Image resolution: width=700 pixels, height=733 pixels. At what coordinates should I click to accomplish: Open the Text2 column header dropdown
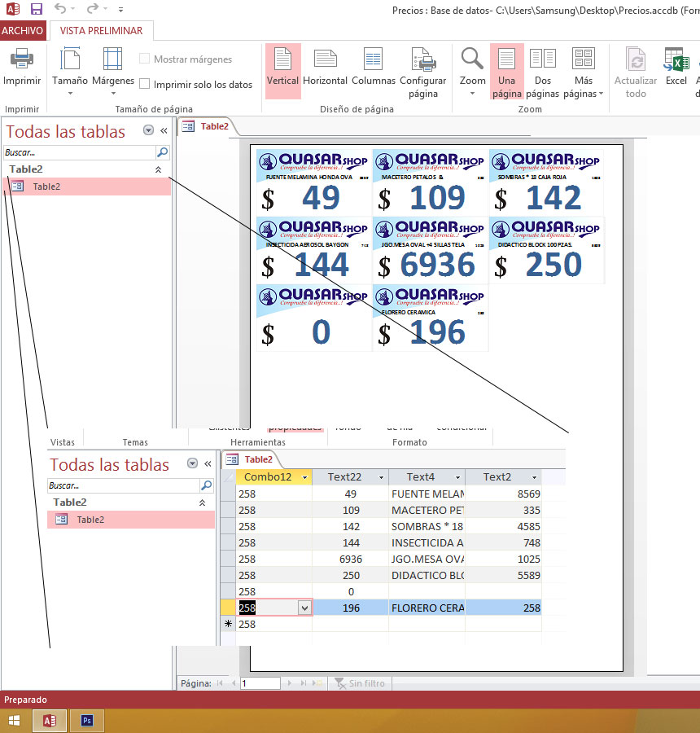[534, 477]
